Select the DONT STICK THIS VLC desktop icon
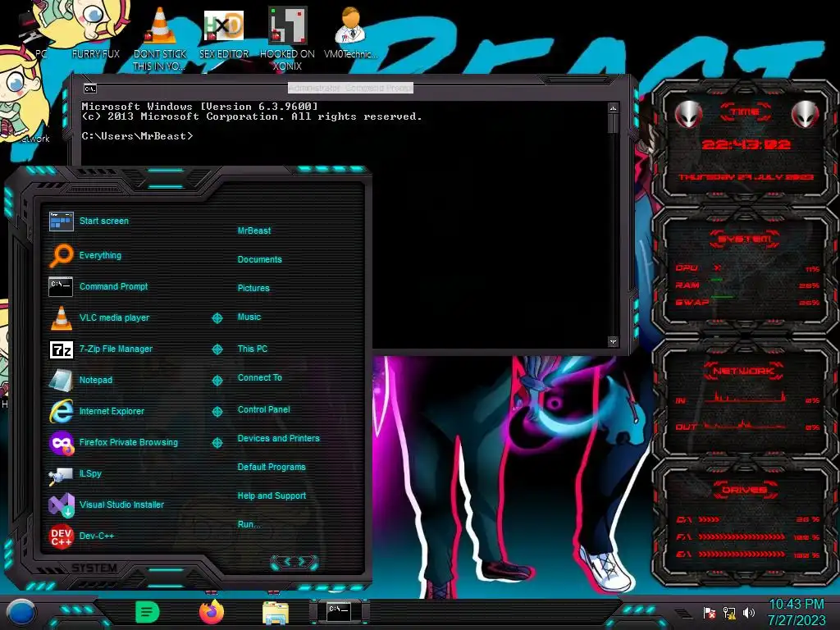The height and width of the screenshot is (630, 840). click(160, 38)
